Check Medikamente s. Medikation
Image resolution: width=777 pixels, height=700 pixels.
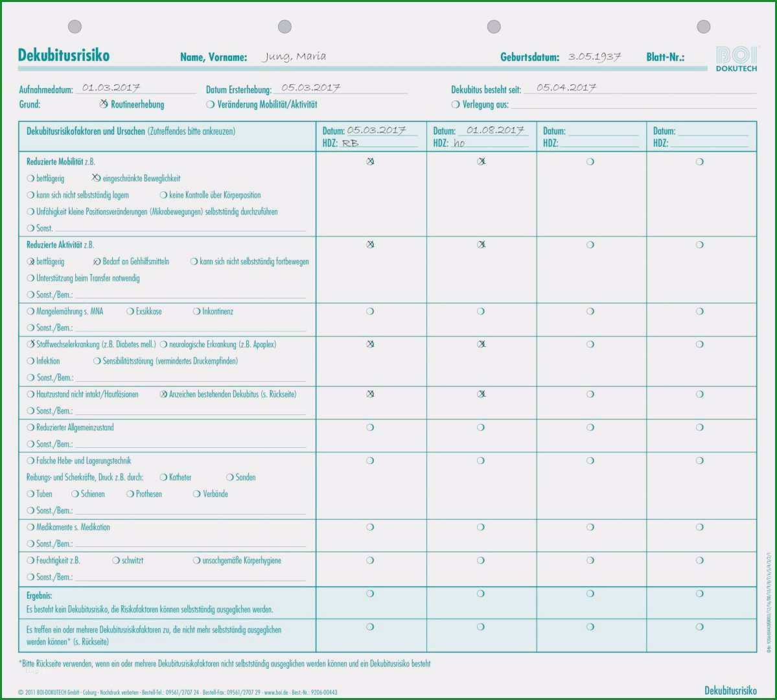point(30,527)
